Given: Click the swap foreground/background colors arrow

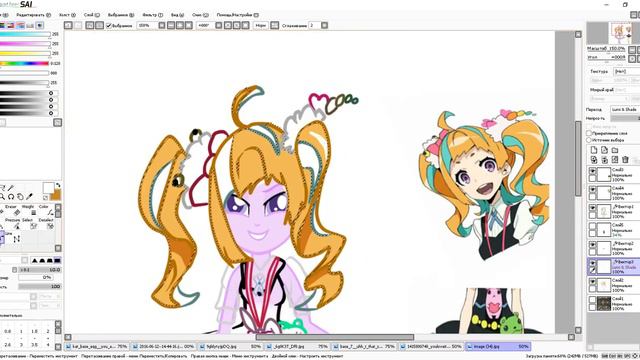Looking at the screenshot, I should tap(58, 185).
